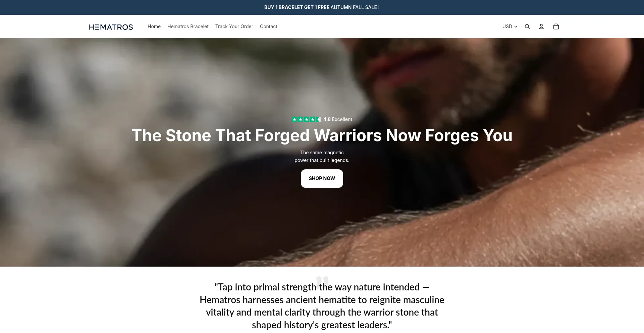644x333 pixels.
Task: Click the chevron next to USD
Action: pyautogui.click(x=516, y=27)
